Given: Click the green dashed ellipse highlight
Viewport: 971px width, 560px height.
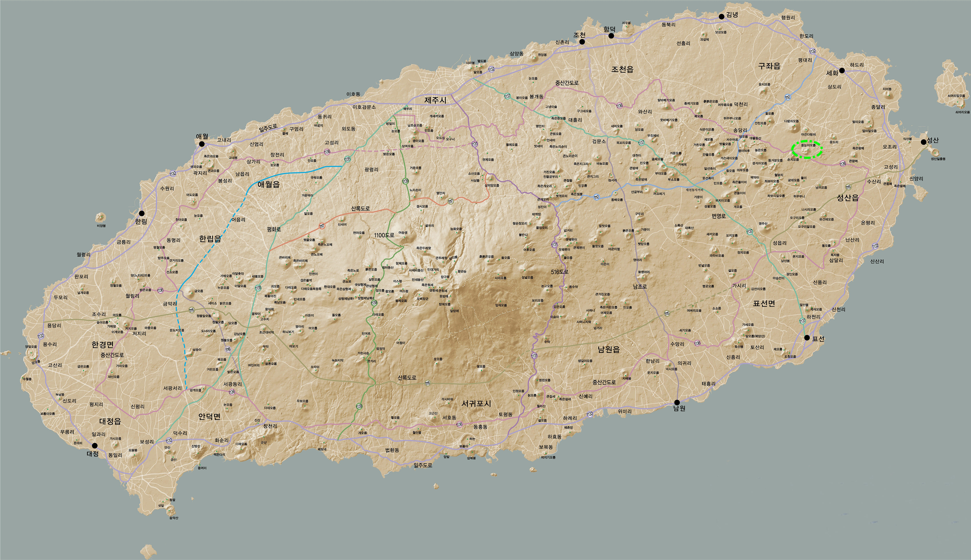Looking at the screenshot, I should 807,150.
